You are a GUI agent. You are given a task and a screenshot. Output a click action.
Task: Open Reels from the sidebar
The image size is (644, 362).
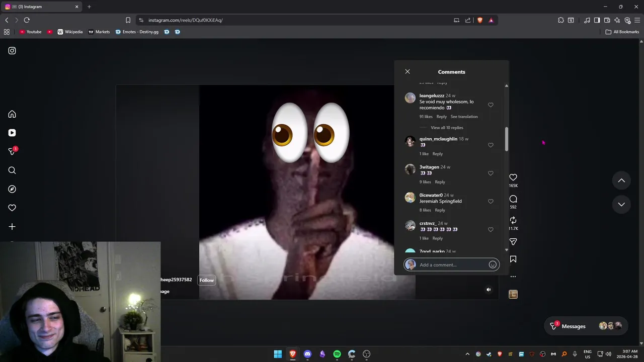(x=12, y=133)
